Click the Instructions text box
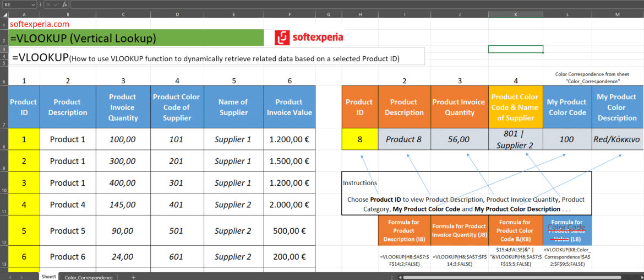The image size is (644, 280). click(467, 193)
